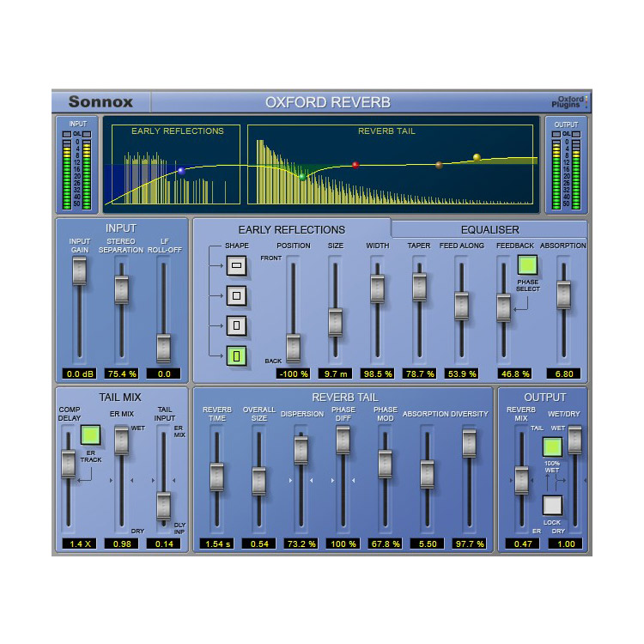
Task: Click the ER Mix value 0.98
Action: (x=122, y=544)
